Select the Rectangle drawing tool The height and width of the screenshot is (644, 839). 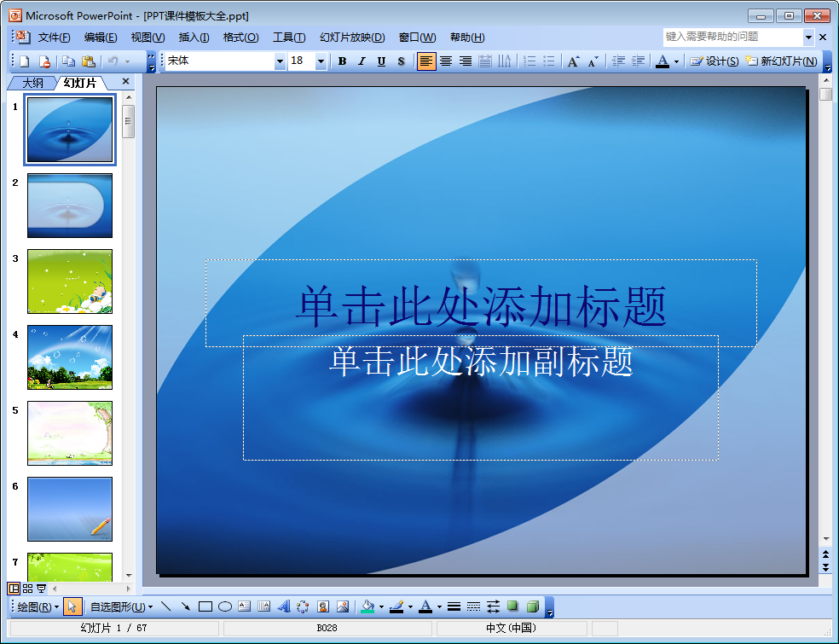pos(205,606)
